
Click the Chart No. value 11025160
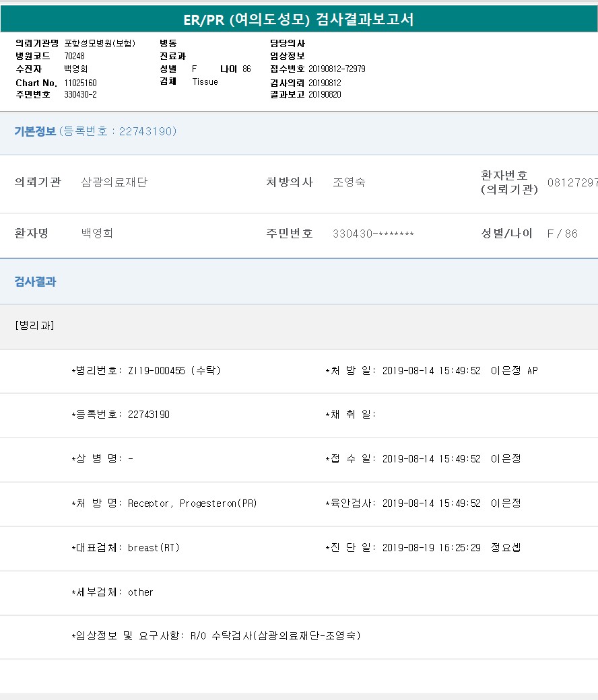click(80, 83)
